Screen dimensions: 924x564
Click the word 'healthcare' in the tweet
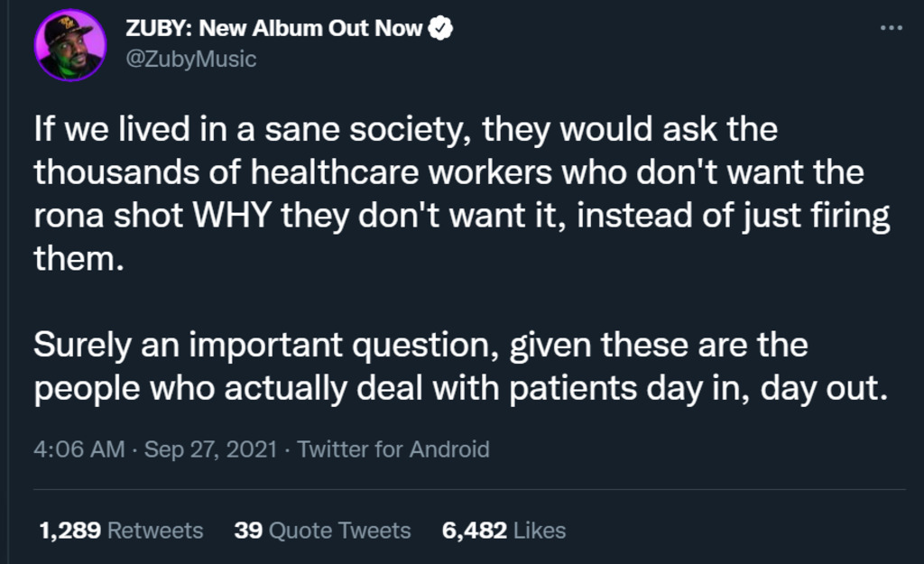(335, 172)
